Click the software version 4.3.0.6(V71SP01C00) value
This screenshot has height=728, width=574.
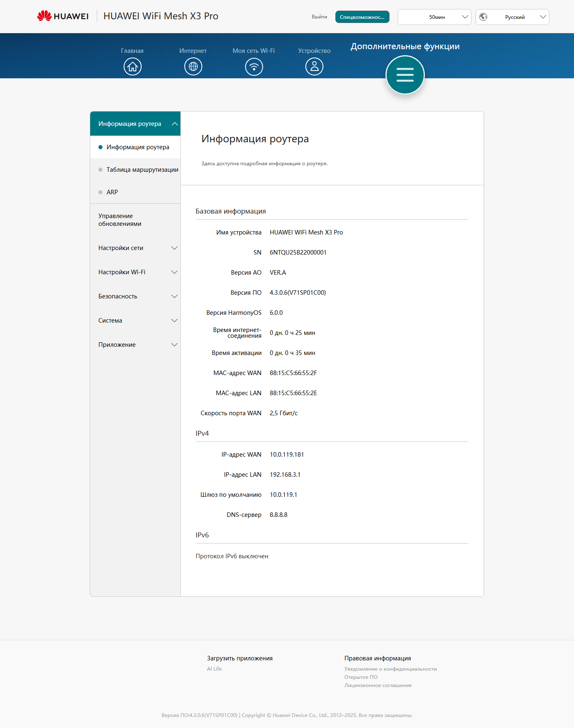298,293
